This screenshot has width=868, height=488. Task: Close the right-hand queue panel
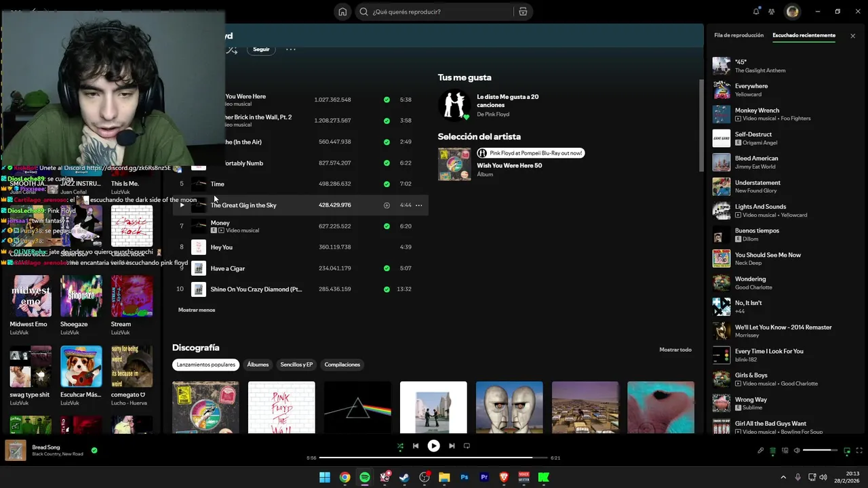click(x=852, y=36)
